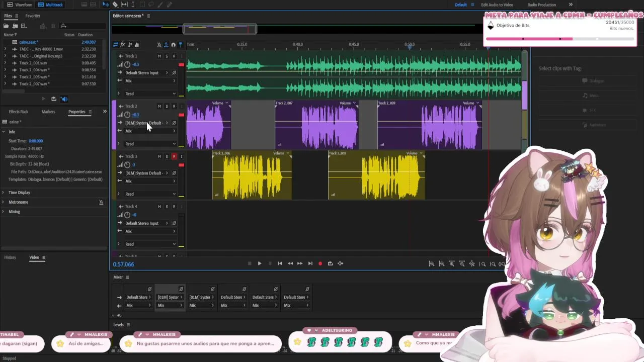Expand the Track 2_001.wav file entry
This screenshot has height=362, width=644.
pos(5,63)
